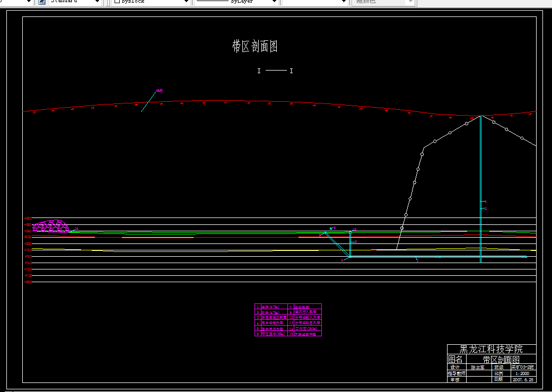The width and height of the screenshot is (552, 392).
Task: Open the leftmost cut-off toolbar dropdown arrow
Action: pos(28,2)
